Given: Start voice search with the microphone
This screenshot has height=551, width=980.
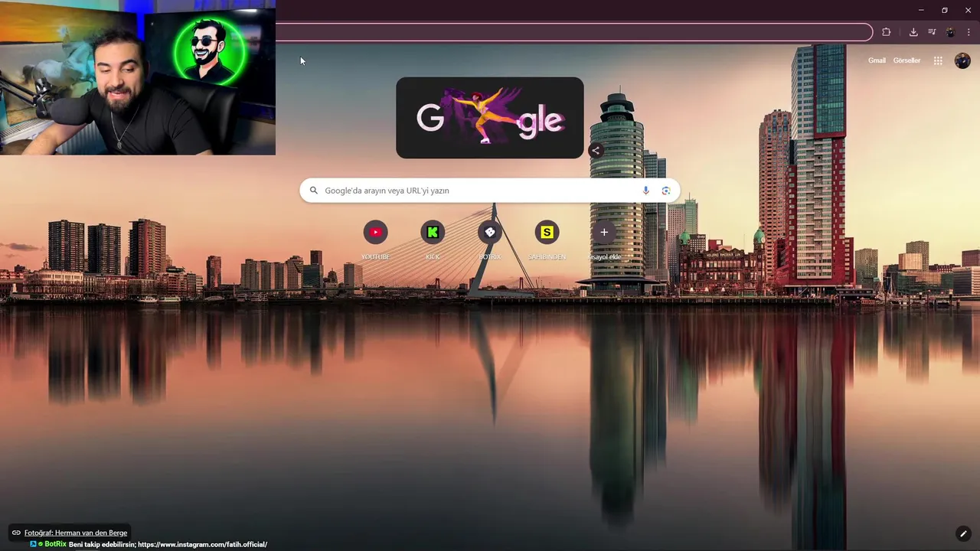Looking at the screenshot, I should pyautogui.click(x=645, y=191).
